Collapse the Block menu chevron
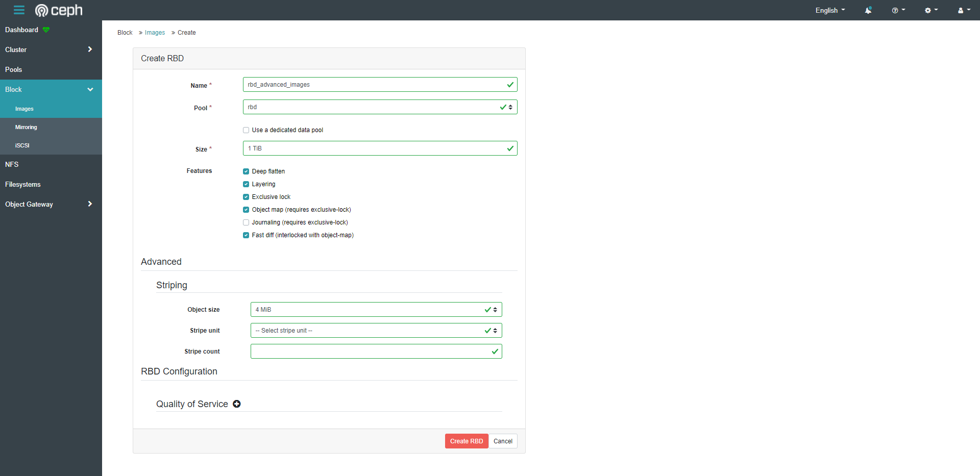 pyautogui.click(x=90, y=89)
